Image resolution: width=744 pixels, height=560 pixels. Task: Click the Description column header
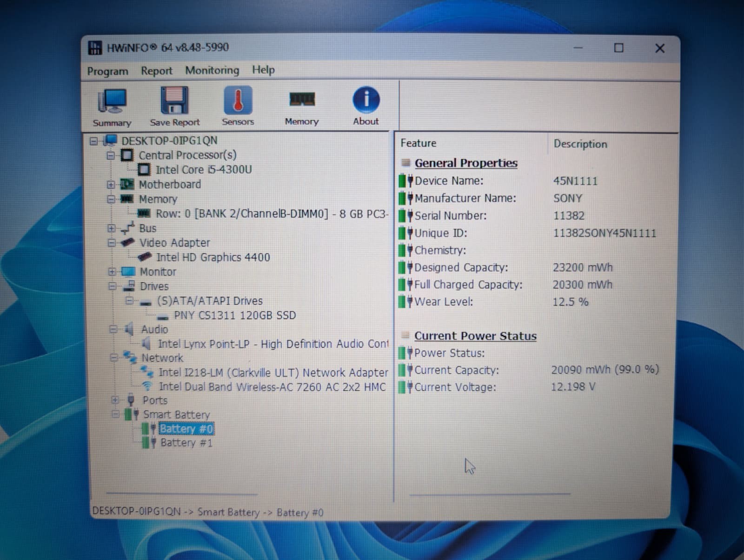(x=580, y=144)
